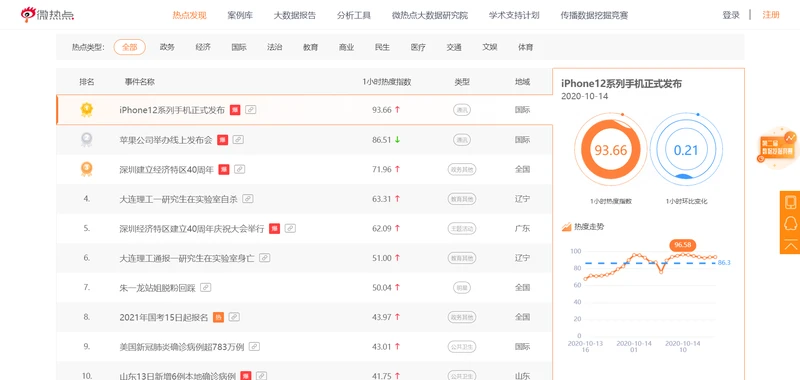Click the back-to-top sidebar arrow icon

coord(790,244)
